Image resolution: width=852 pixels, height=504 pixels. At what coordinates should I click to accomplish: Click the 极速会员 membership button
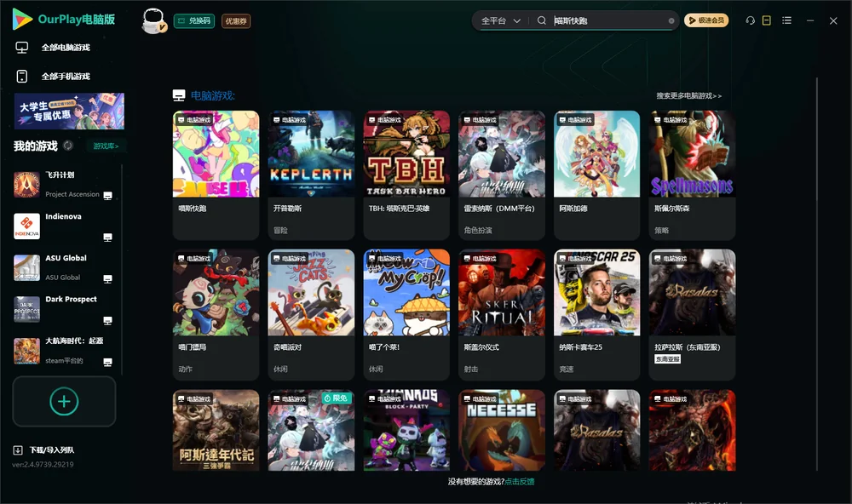click(x=706, y=20)
